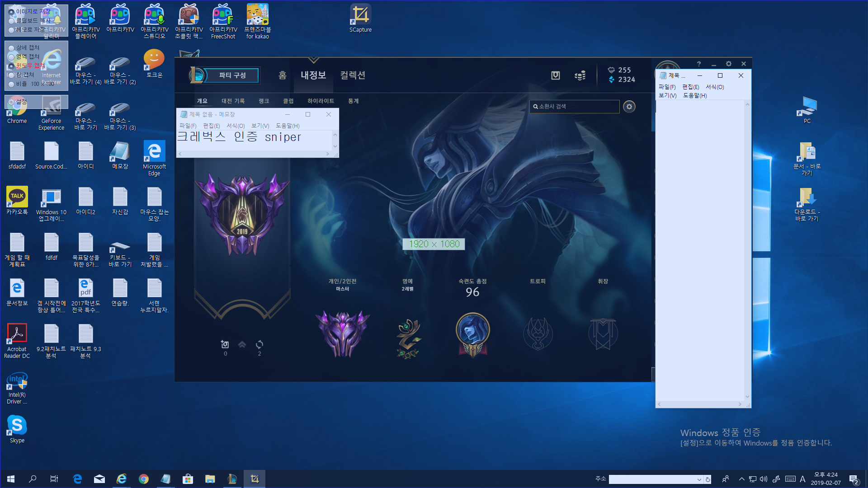Open Windows Start menu

click(x=11, y=479)
